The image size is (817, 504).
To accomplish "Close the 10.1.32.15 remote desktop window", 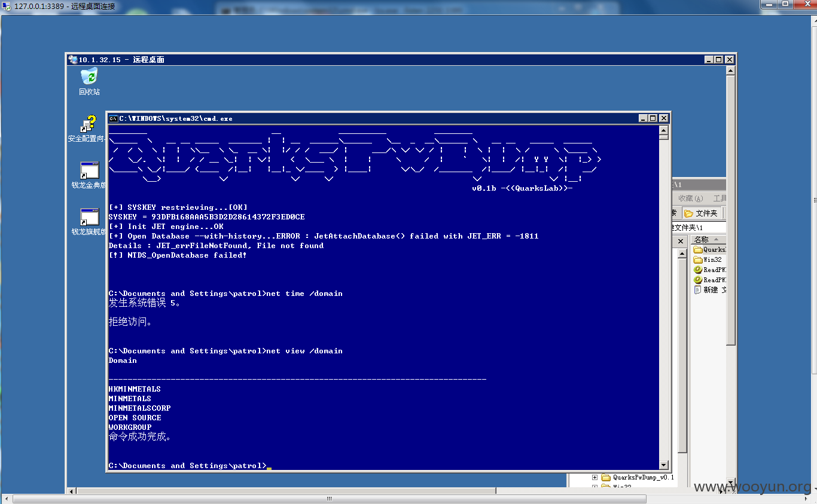I will coord(729,60).
